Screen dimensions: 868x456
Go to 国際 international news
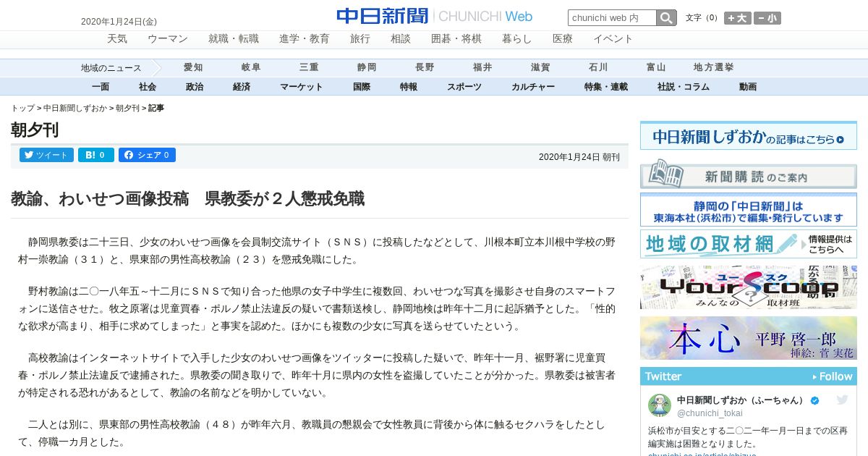362,87
